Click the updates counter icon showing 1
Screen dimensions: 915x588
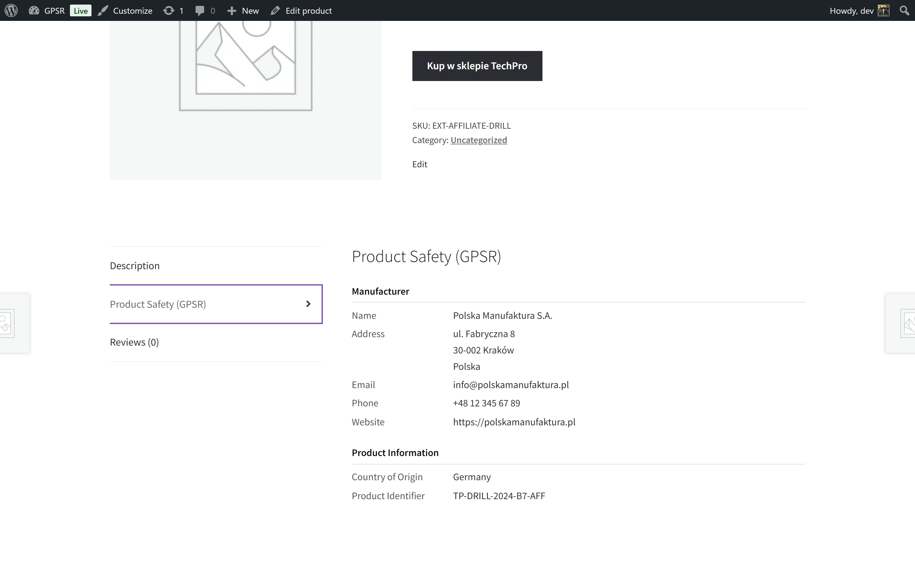tap(169, 10)
